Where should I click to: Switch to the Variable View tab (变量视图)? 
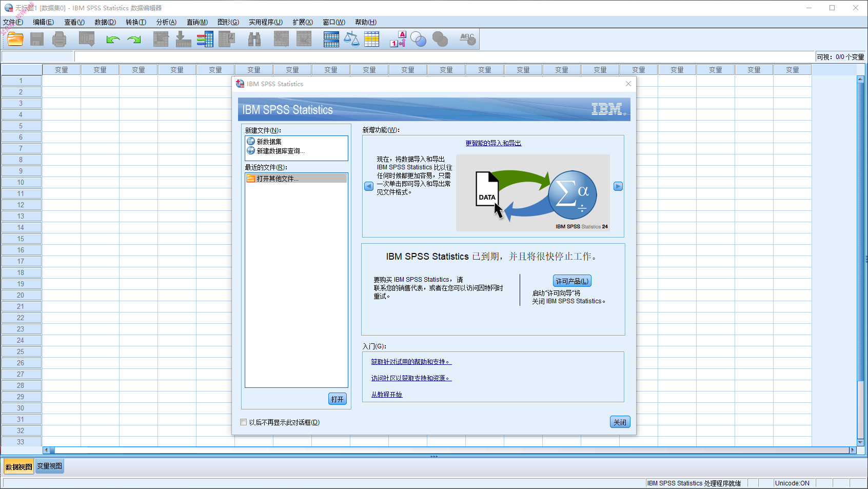49,466
